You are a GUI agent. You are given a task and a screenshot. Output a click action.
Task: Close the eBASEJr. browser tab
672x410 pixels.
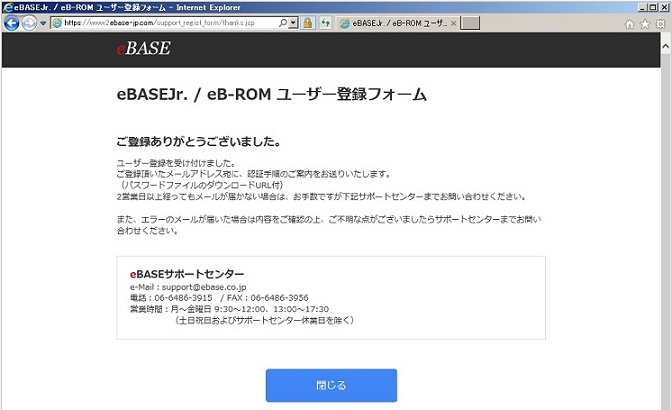point(453,23)
